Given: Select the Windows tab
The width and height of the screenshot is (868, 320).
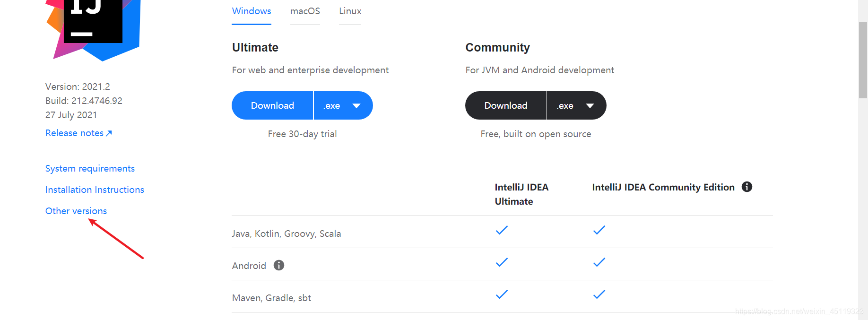Looking at the screenshot, I should point(252,11).
